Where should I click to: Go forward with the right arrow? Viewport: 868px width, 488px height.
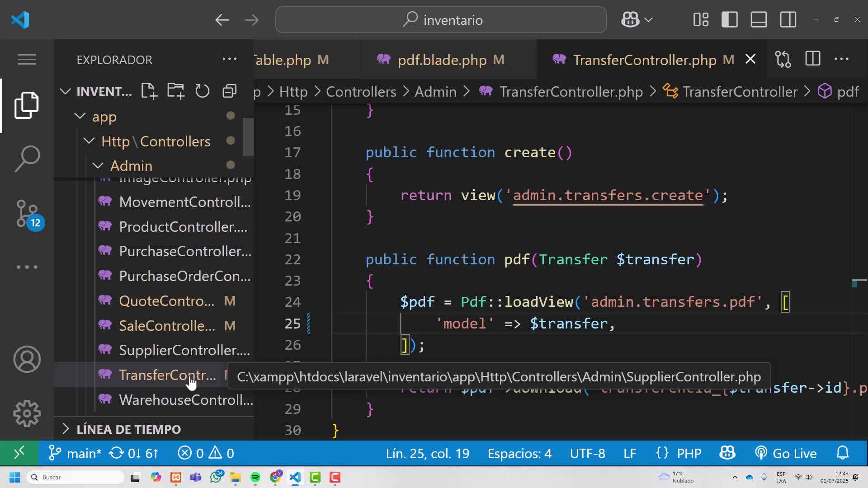[x=251, y=20]
